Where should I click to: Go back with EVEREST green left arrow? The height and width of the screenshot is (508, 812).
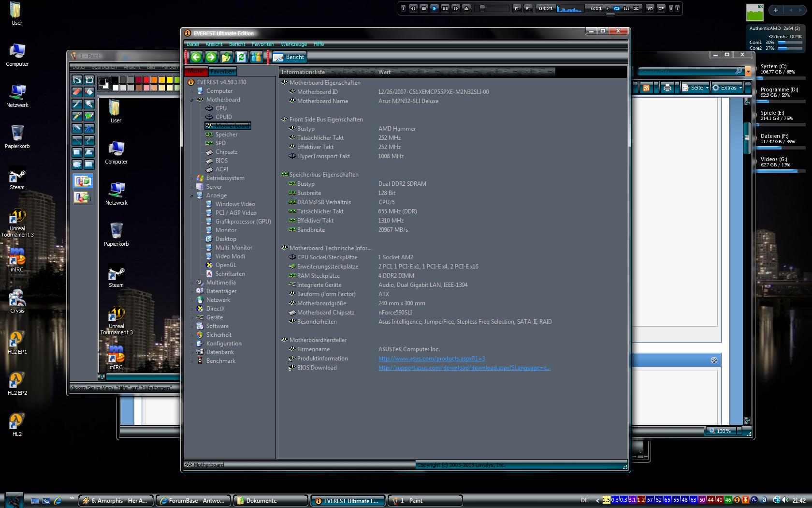pos(196,57)
